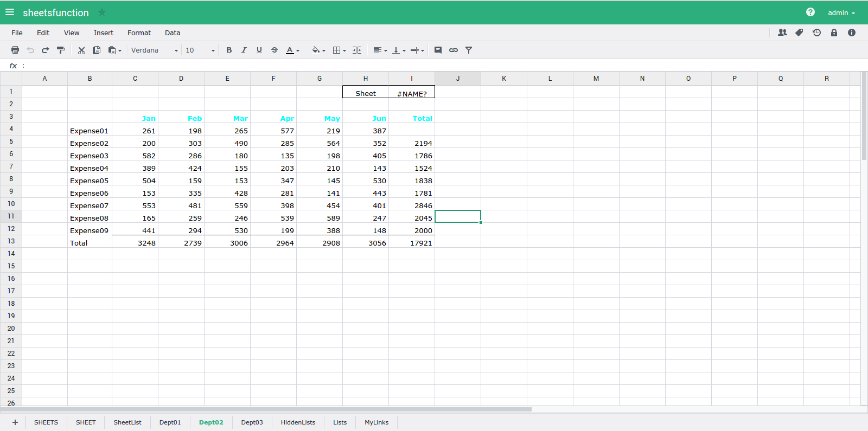The width and height of the screenshot is (868, 431).
Task: Click the vertical scrollbar thumb
Action: click(x=864, y=116)
